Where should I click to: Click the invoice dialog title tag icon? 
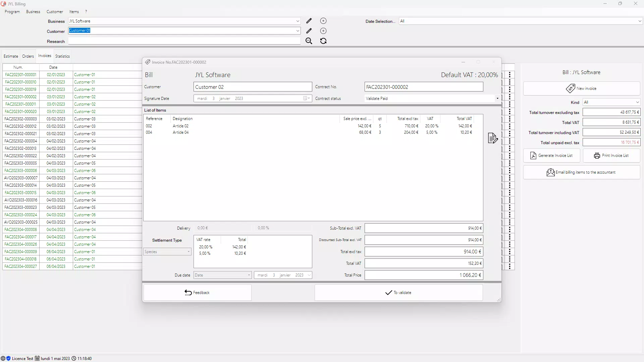148,62
